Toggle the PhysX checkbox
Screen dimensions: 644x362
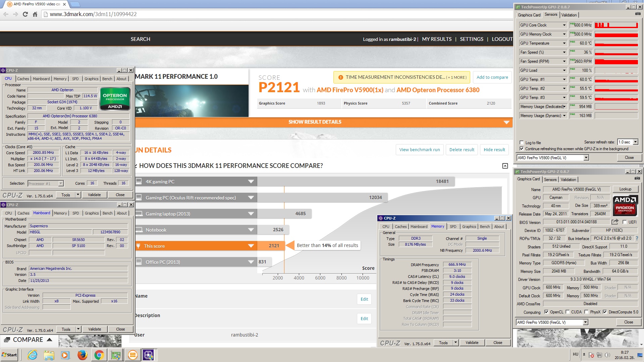(x=586, y=312)
